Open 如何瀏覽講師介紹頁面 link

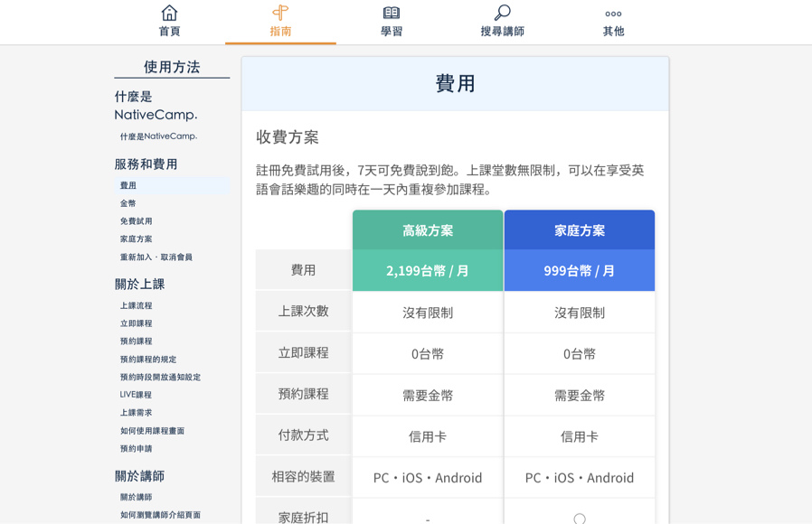[160, 515]
